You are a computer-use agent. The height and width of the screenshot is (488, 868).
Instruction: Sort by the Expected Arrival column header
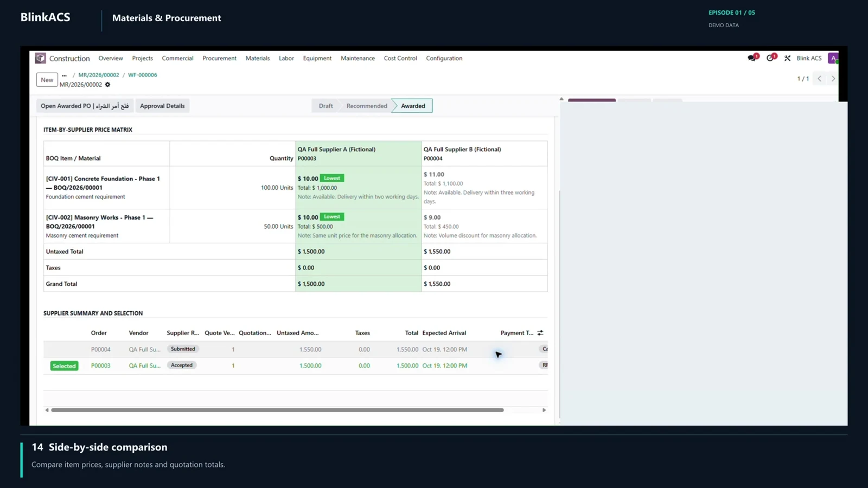(444, 333)
